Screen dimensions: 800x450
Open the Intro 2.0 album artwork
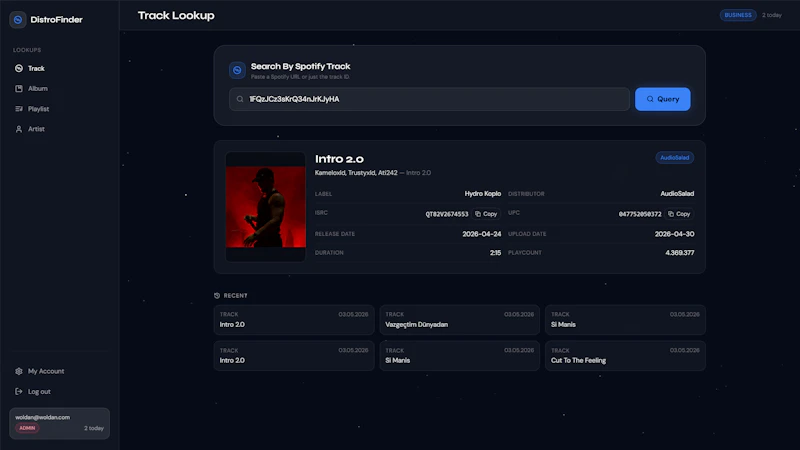266,207
